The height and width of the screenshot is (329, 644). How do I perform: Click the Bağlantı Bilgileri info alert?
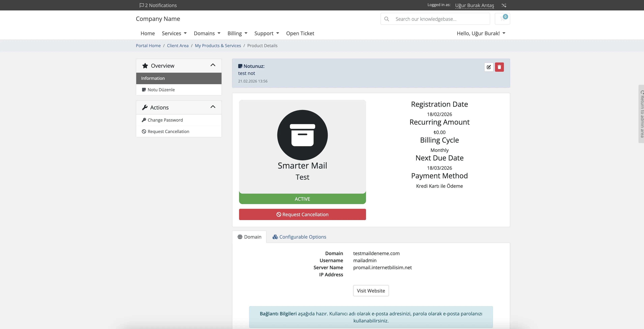(x=371, y=317)
